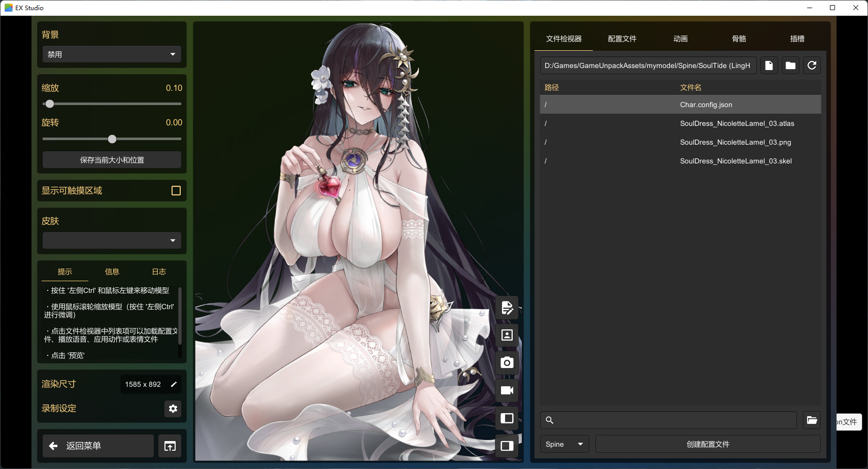Click the 保存当前大小和位置 button
The width and height of the screenshot is (868, 469).
click(112, 160)
